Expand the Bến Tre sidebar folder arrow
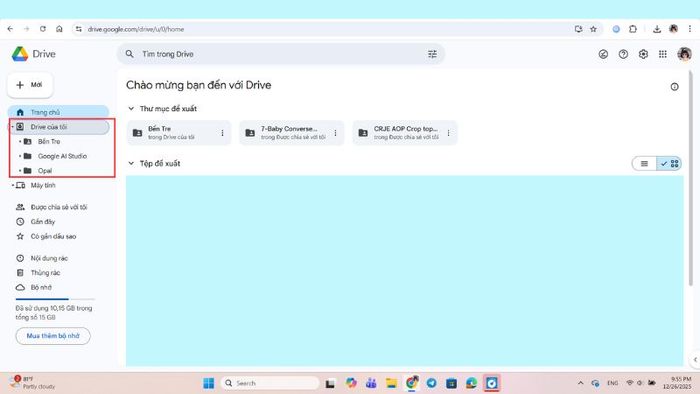Viewport: 700px width, 394px height. tap(20, 141)
